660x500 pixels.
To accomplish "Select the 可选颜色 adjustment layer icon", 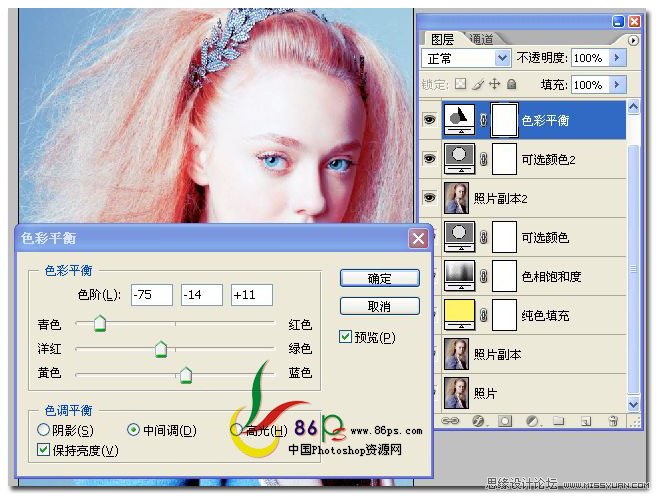I will (x=460, y=237).
